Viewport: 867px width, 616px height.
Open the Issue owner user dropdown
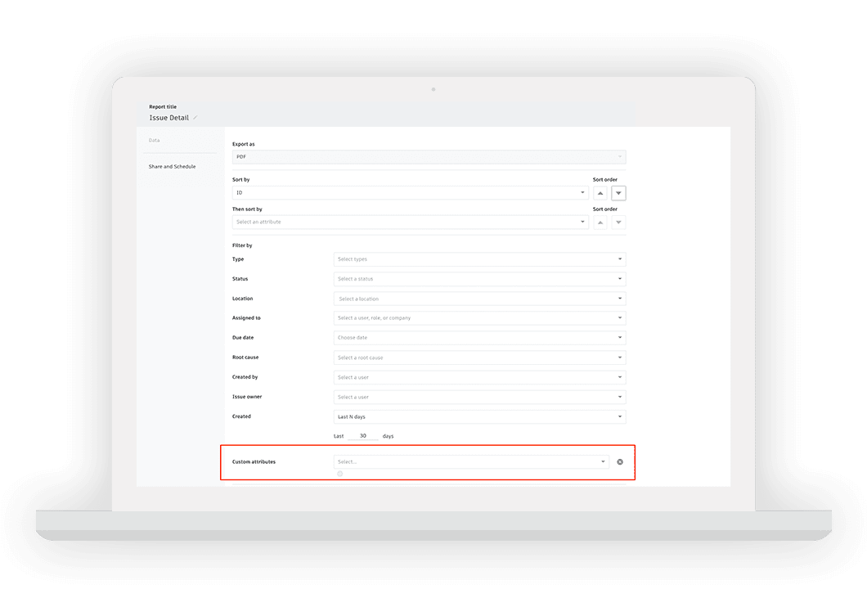[479, 397]
